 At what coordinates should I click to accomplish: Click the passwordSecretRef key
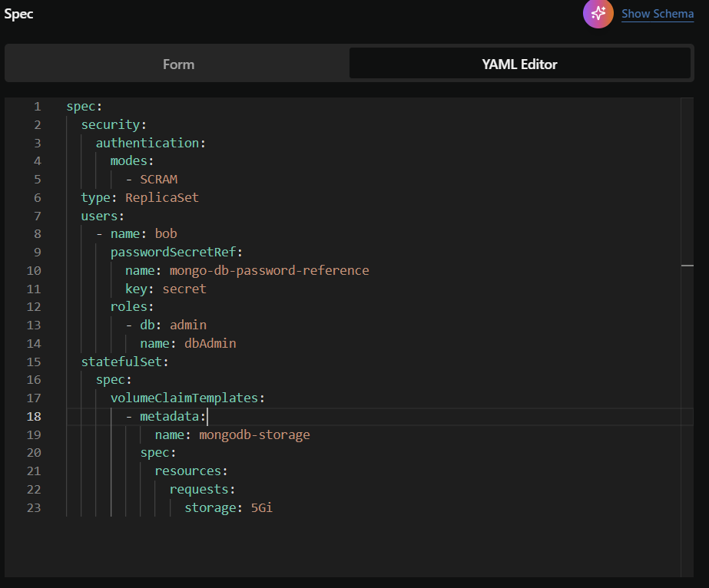[x=176, y=252]
